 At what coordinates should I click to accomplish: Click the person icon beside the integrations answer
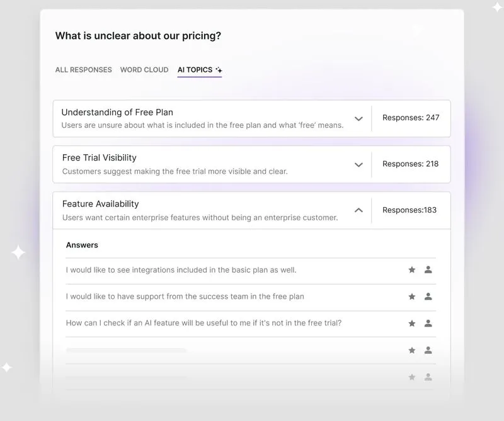pos(429,269)
